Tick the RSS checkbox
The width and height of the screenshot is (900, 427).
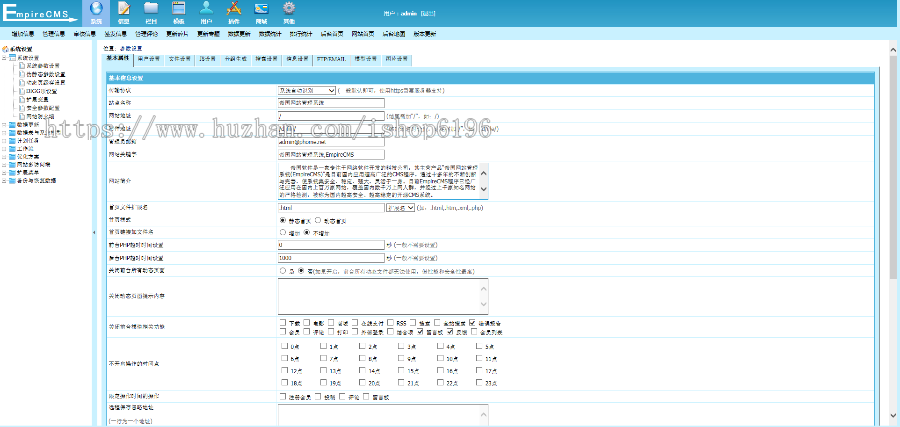pyautogui.click(x=391, y=323)
